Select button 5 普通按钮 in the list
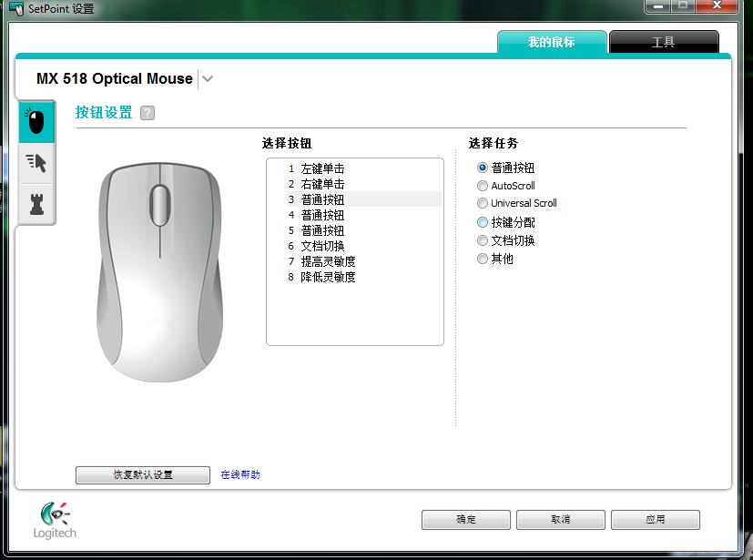 click(x=363, y=230)
